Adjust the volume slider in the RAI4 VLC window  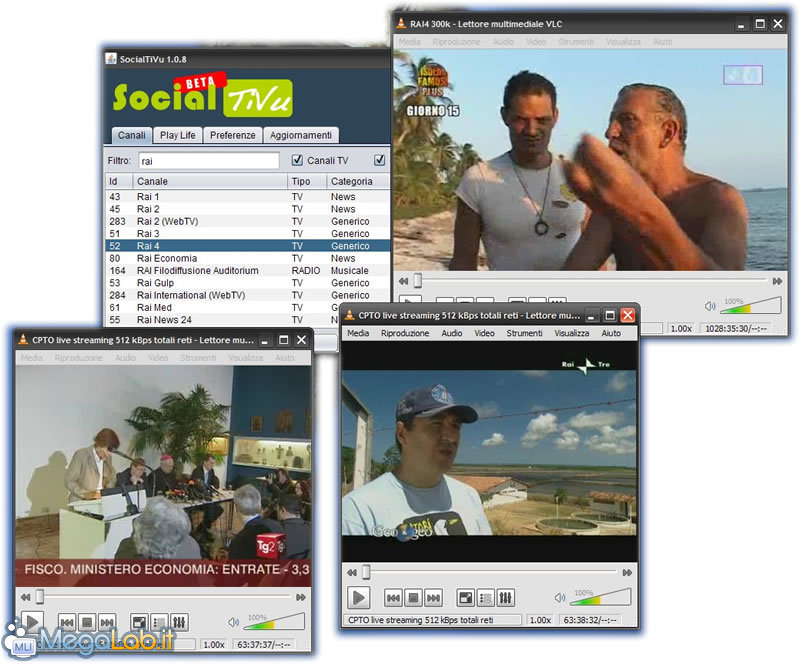(x=751, y=305)
